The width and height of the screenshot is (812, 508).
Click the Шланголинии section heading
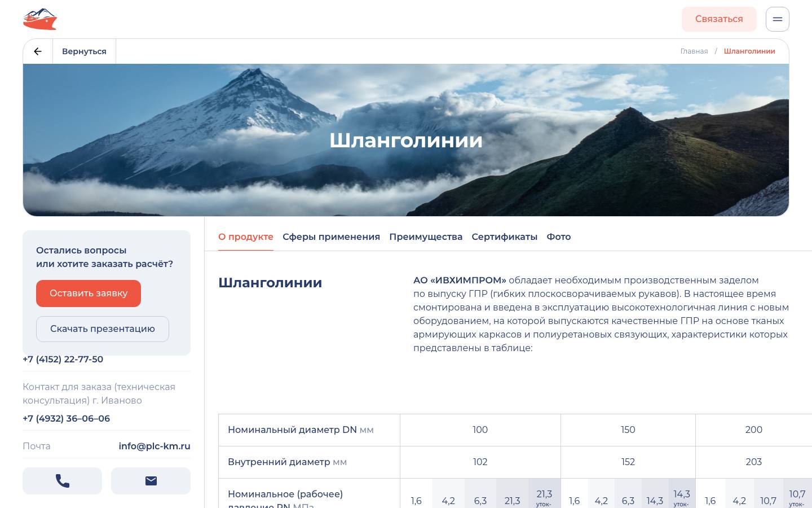point(270,283)
